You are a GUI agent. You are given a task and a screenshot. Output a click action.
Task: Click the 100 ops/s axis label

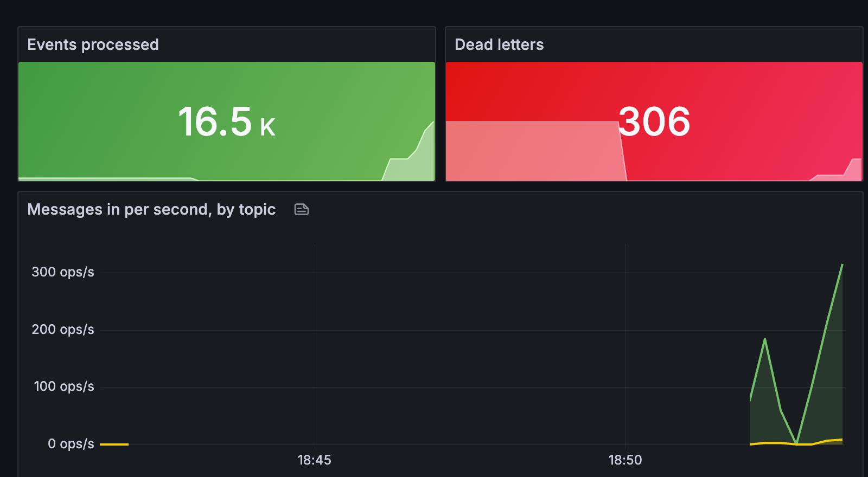pyautogui.click(x=64, y=386)
